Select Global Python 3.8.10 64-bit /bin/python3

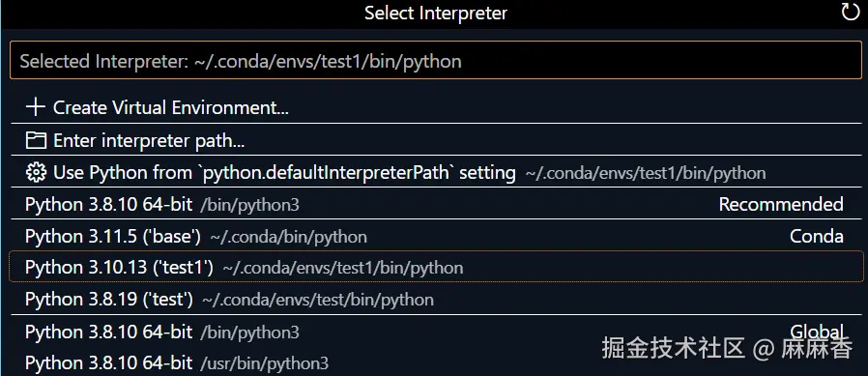[x=436, y=332]
